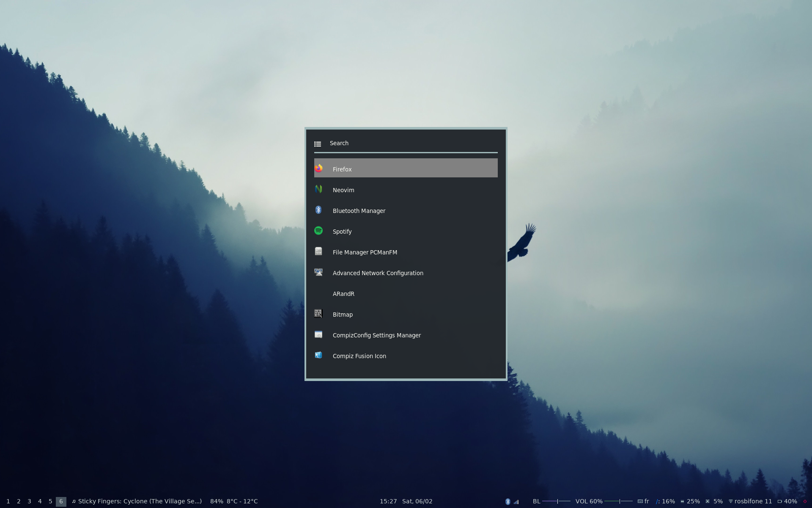
Task: Switch to workspace 3
Action: click(29, 501)
